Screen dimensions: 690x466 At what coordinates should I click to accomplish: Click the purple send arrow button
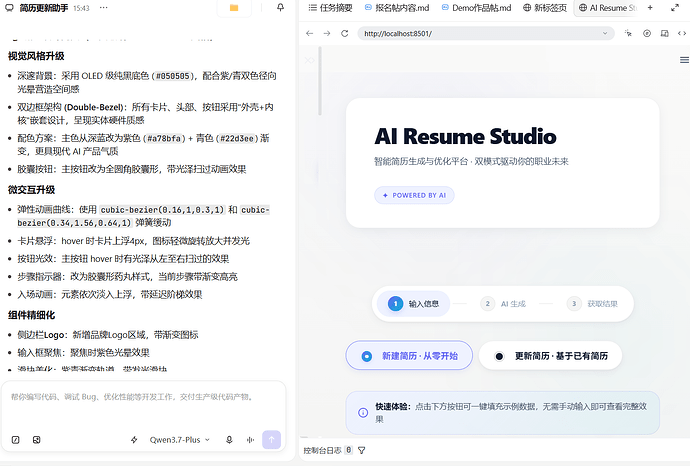272,440
